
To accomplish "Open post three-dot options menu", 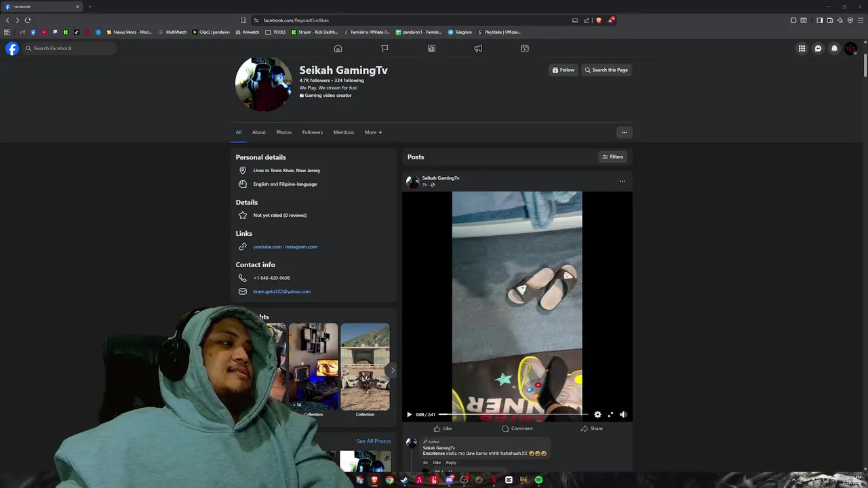I will [x=622, y=181].
